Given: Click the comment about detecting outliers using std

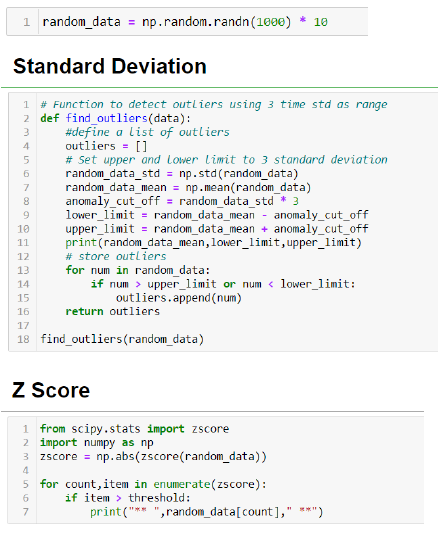Looking at the screenshot, I should tap(214, 104).
